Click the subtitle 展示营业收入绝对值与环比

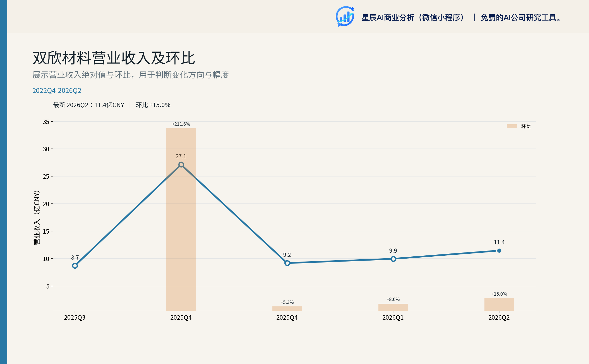pyautogui.click(x=81, y=75)
